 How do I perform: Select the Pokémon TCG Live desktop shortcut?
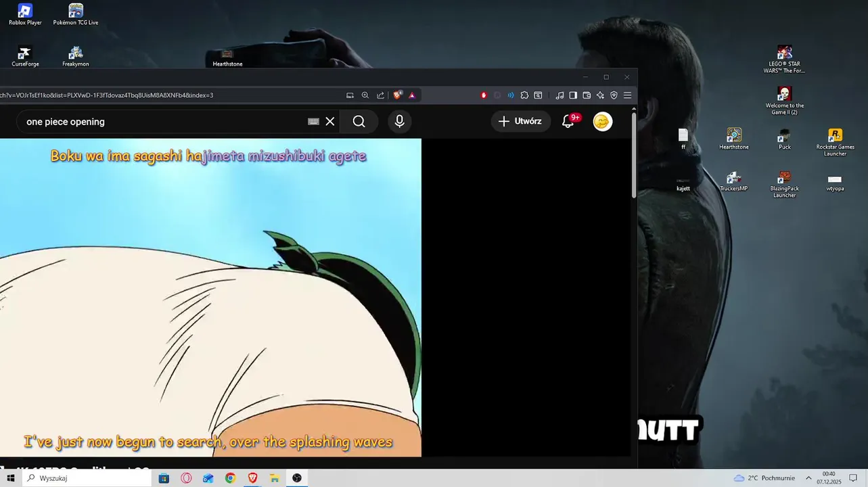tap(76, 15)
